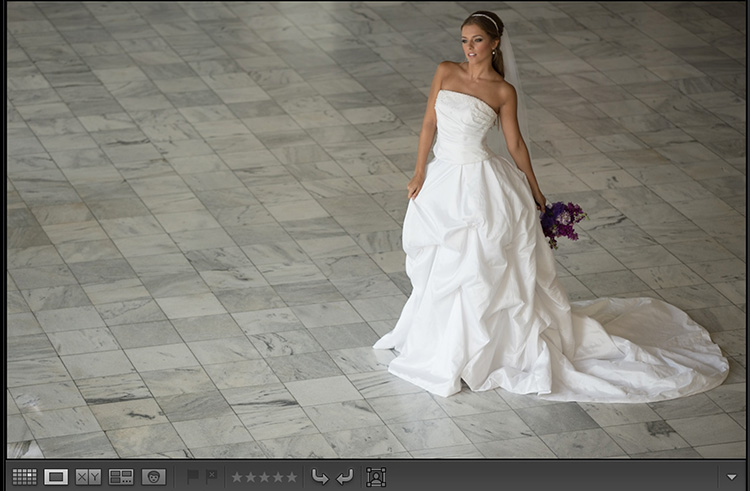Viewport: 750px width, 491px height.
Task: Switch to Grid view
Action: (24, 477)
